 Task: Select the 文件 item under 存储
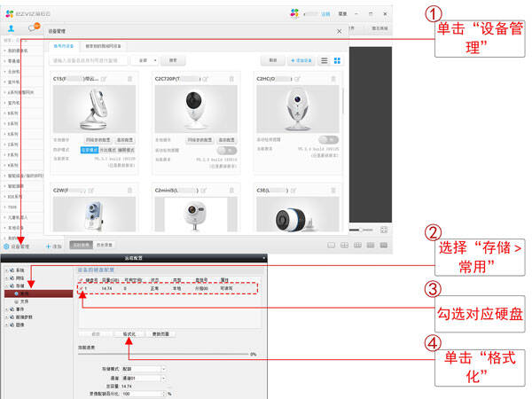(x=21, y=301)
